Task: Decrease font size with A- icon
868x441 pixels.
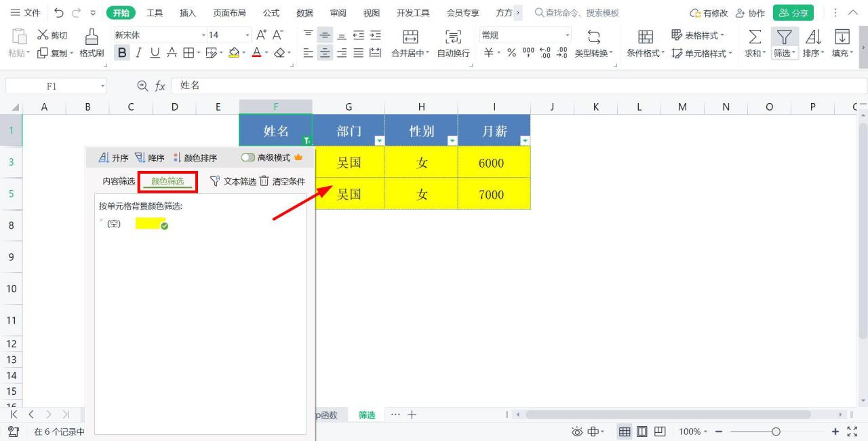Action: tap(277, 35)
